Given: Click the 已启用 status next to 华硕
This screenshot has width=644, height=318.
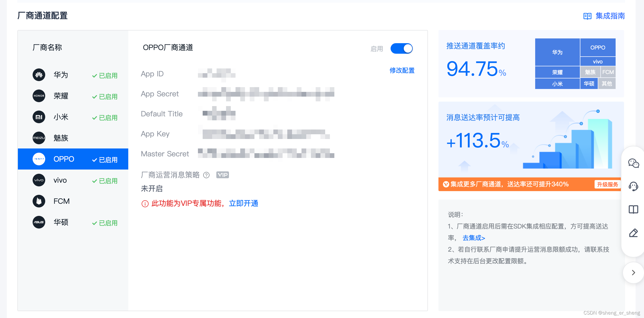Looking at the screenshot, I should (x=105, y=223).
